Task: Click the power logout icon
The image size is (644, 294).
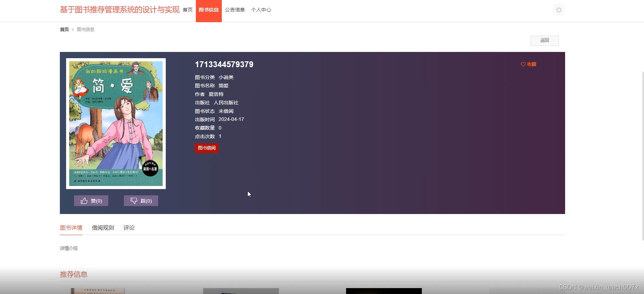Action: pyautogui.click(x=559, y=10)
